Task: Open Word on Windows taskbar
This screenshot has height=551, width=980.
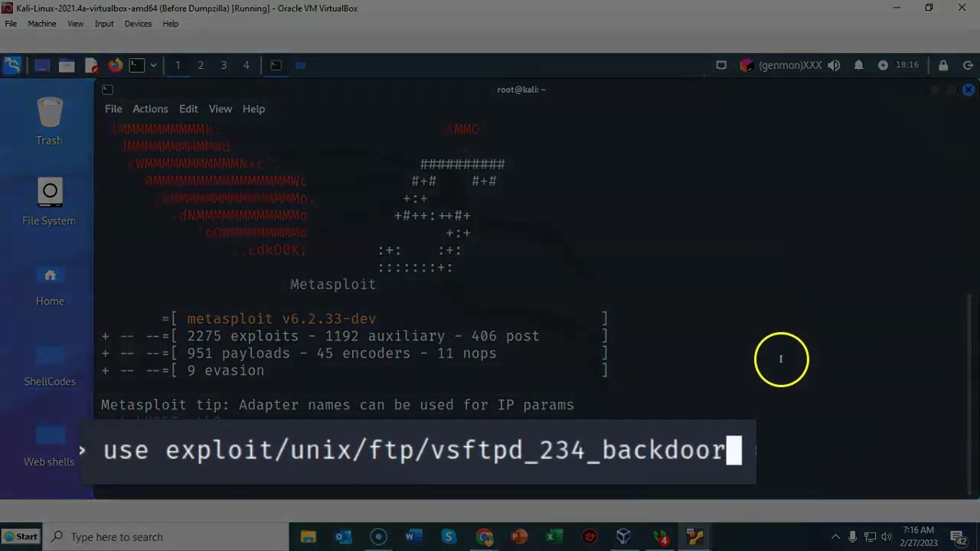Action: coord(413,536)
